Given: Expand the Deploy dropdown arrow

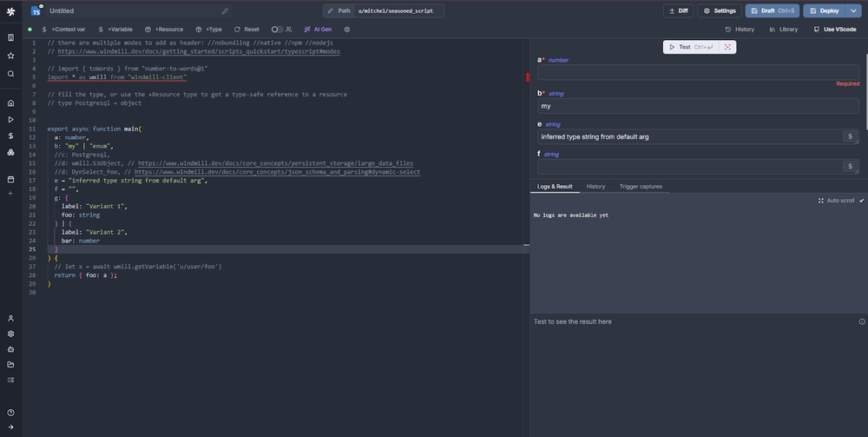Looking at the screenshot, I should pyautogui.click(x=853, y=10).
